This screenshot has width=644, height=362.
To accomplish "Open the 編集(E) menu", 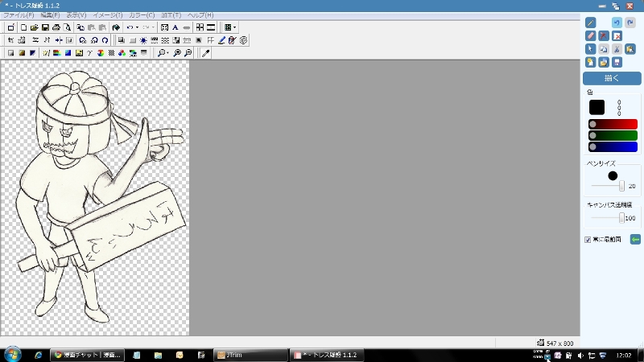I will pyautogui.click(x=50, y=15).
